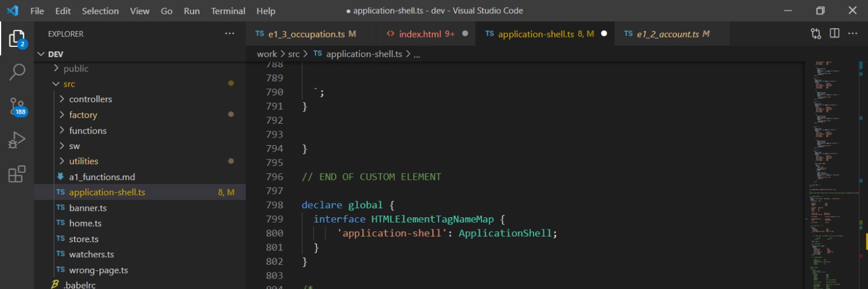
Task: Open editor more actions ellipsis
Action: 852,34
